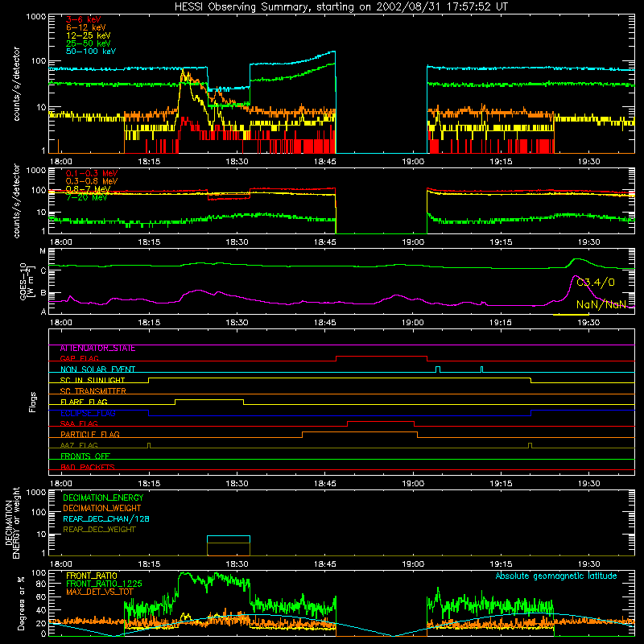Click the yellow flare interval bar below GOES plot
Screen dimensions: 644x644
571,315
